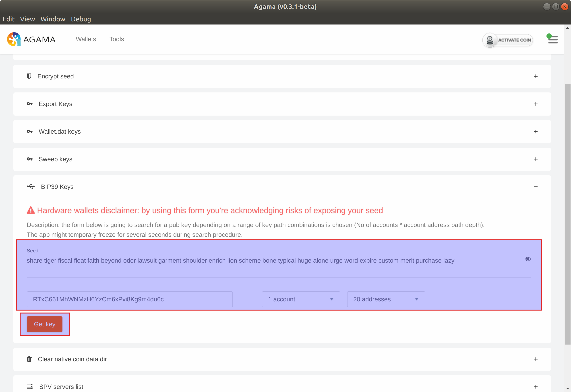Open the 20 addresses dropdown
The image size is (571, 392).
(x=386, y=299)
